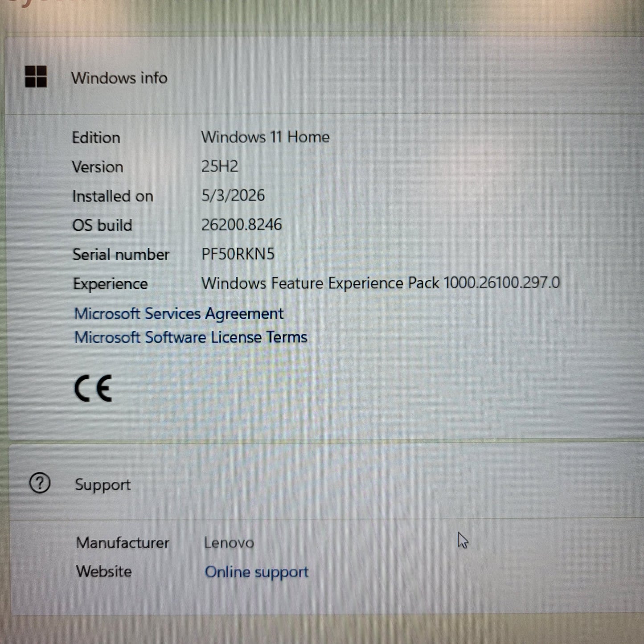Image resolution: width=644 pixels, height=644 pixels.
Task: Open the Online support website link
Action: tap(256, 572)
